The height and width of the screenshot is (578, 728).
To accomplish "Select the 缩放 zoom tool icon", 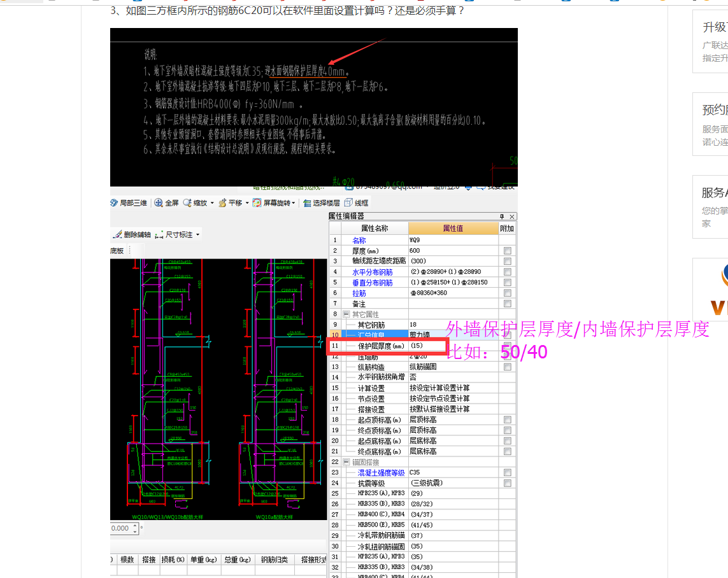I will point(187,202).
